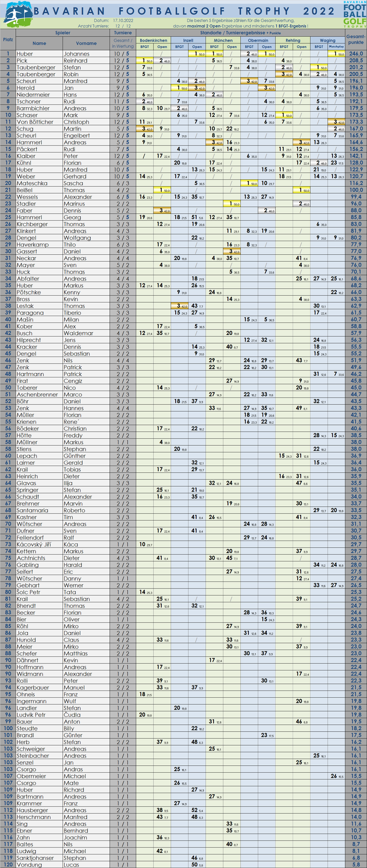367x868 pixels.
Task: Click the surname 'Santamaria'
Action: pos(32,510)
